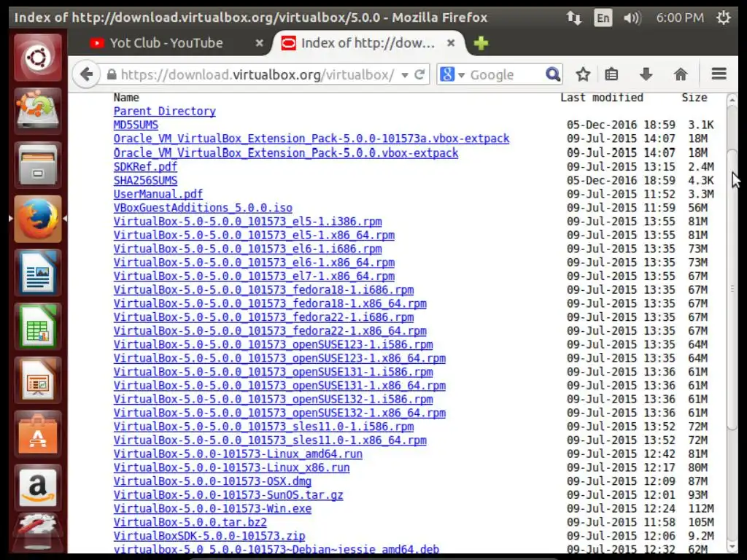The image size is (747, 560).
Task: Open a new tab with the plus icon
Action: pos(481,43)
